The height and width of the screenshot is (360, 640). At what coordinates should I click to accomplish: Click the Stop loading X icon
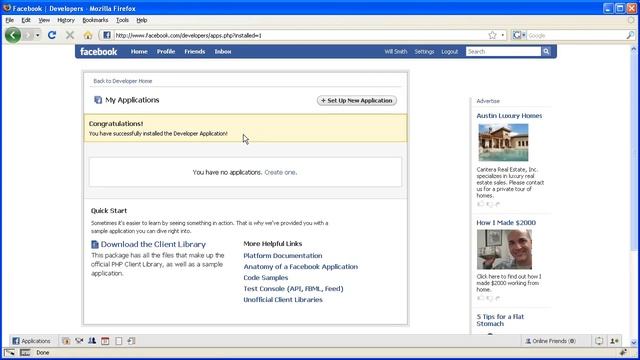tap(70, 35)
